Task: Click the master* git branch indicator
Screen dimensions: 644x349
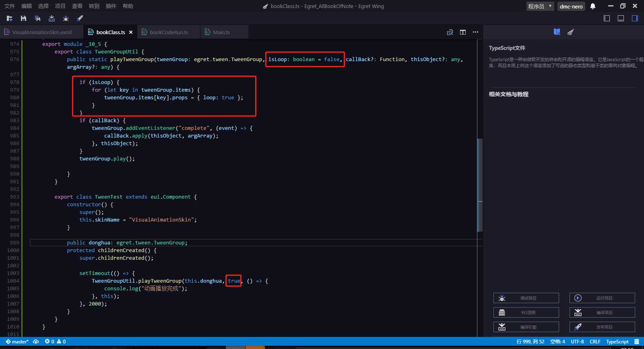Action: [17, 342]
